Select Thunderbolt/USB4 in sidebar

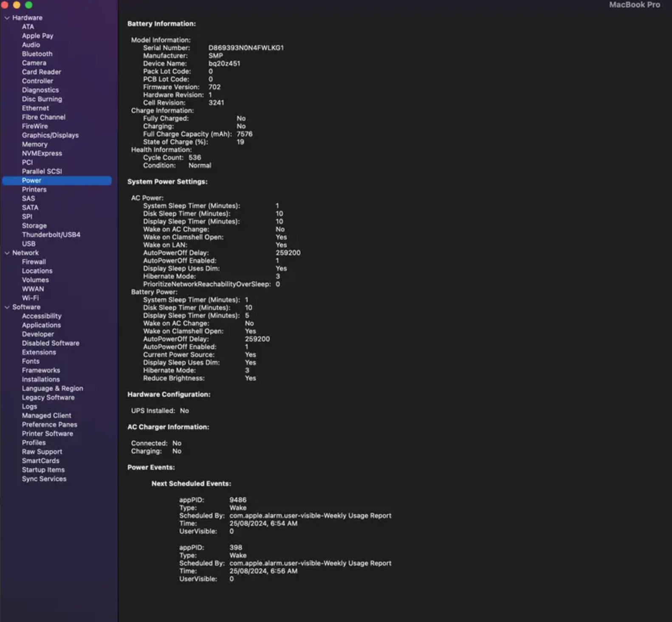(51, 235)
